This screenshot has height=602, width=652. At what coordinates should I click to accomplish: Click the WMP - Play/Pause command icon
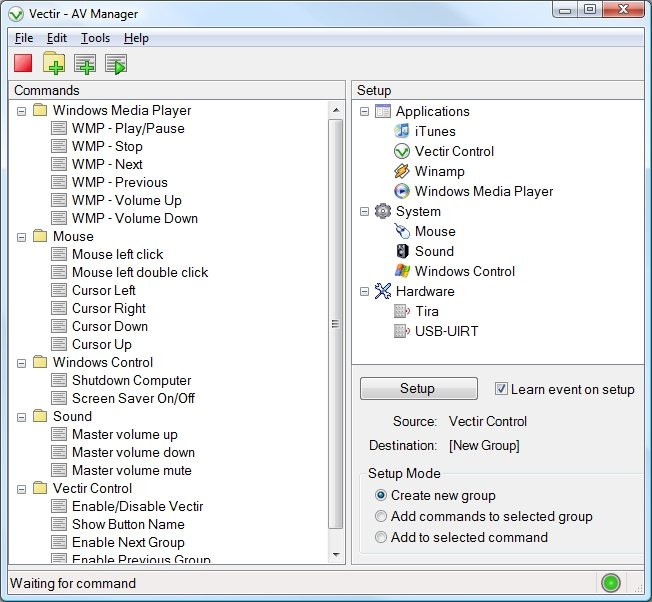tap(59, 128)
